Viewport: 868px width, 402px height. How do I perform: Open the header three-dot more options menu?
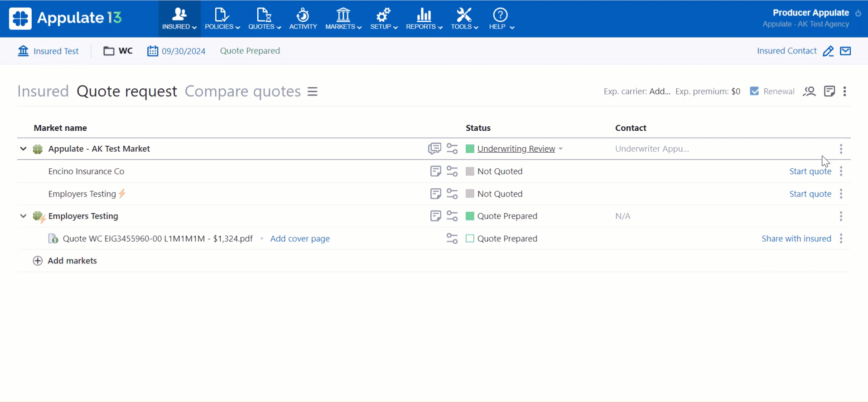pyautogui.click(x=845, y=91)
